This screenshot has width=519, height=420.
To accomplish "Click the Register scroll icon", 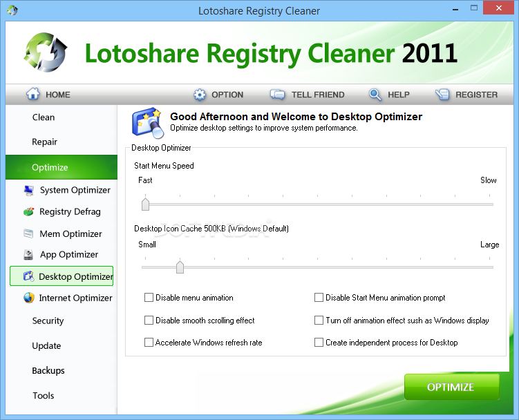I will [442, 95].
